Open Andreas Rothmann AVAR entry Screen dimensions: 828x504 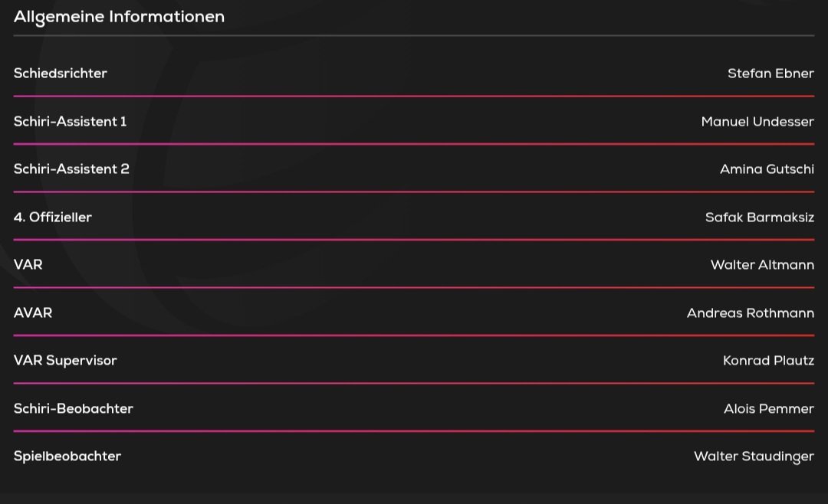coord(751,313)
